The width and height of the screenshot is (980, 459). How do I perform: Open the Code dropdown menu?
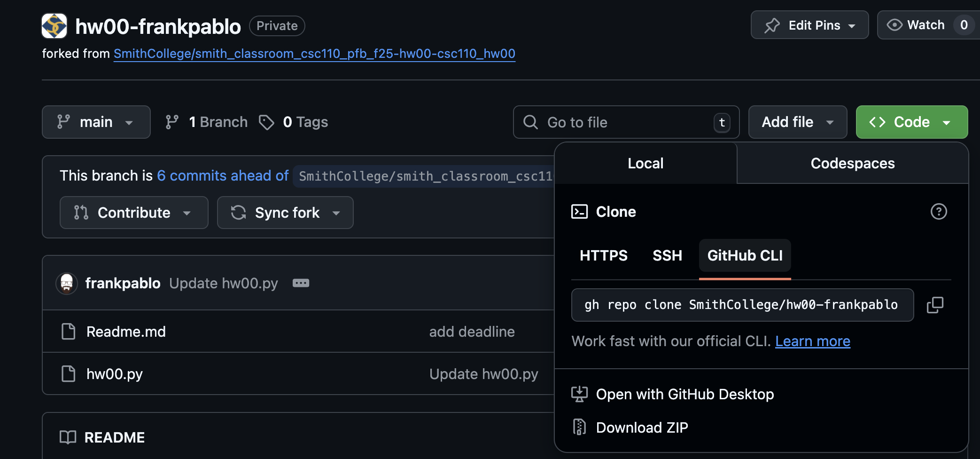point(911,122)
